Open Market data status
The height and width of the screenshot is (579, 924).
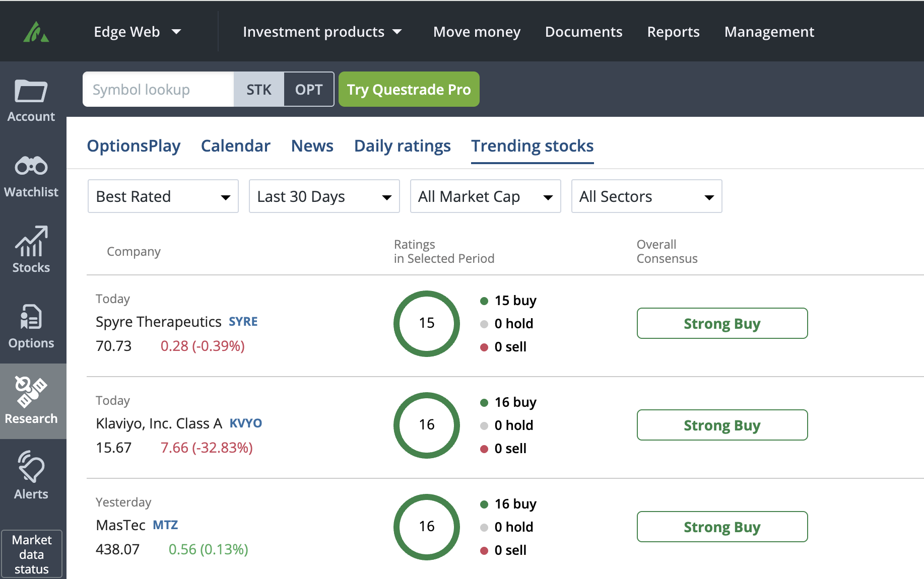click(32, 554)
